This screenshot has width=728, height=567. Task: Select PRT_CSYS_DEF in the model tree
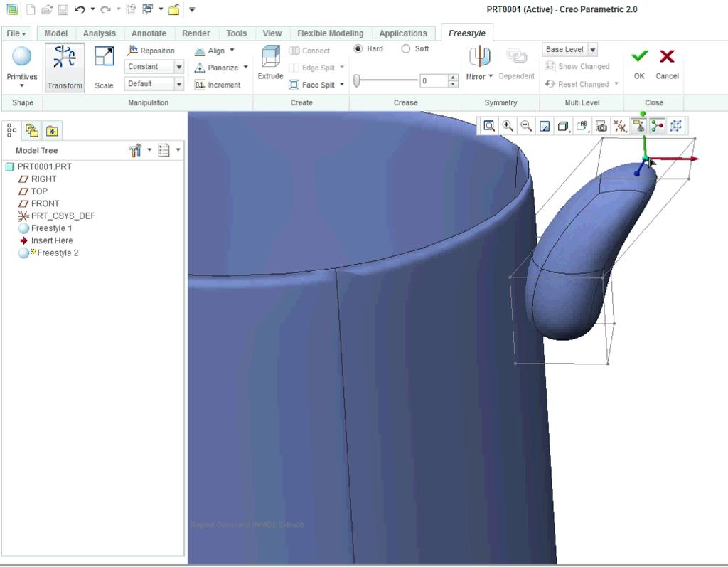click(57, 216)
